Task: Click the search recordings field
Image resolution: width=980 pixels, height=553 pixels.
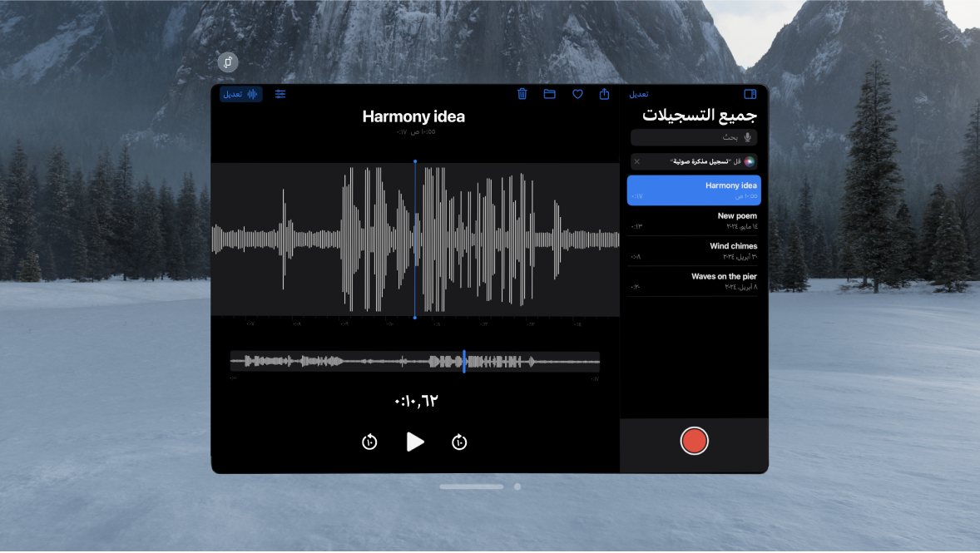Action: coord(694,137)
